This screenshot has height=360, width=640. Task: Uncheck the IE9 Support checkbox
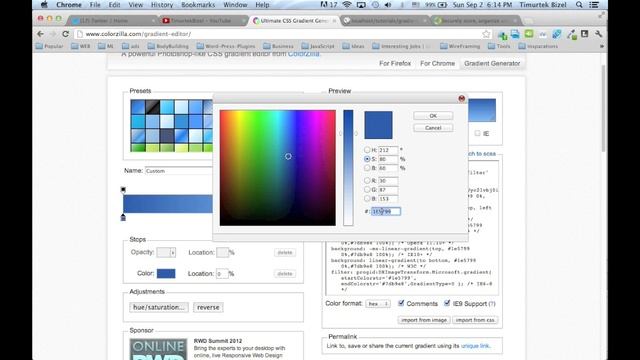pos(447,303)
